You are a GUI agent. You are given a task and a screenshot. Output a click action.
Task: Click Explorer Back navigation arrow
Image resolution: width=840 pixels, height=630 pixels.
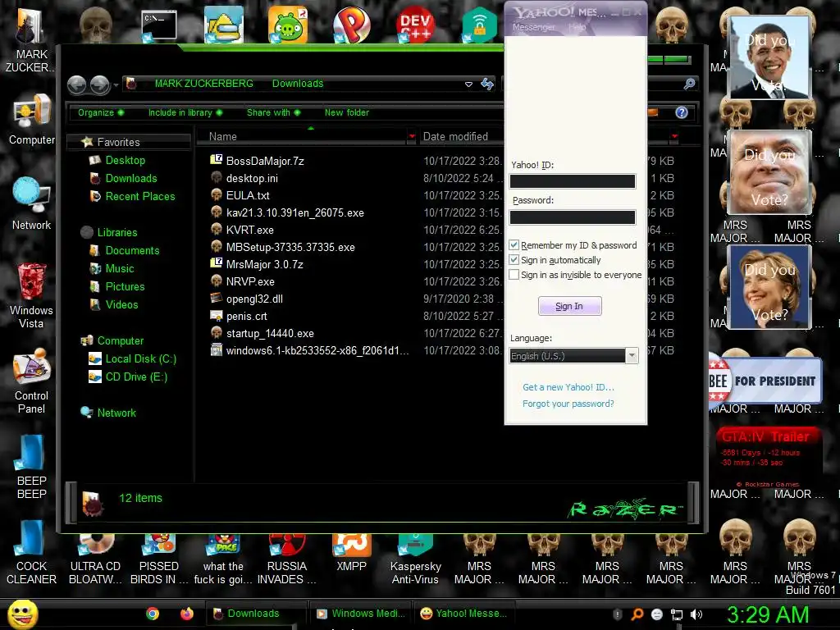click(77, 84)
